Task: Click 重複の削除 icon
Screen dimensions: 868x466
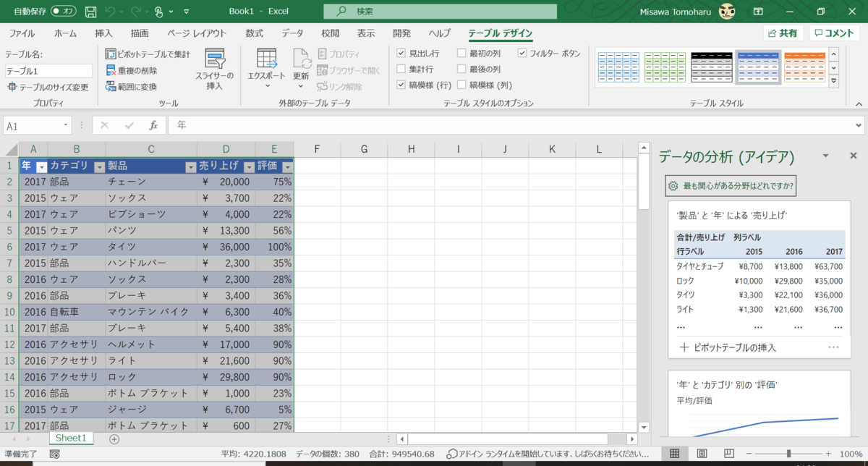Action: click(111, 70)
